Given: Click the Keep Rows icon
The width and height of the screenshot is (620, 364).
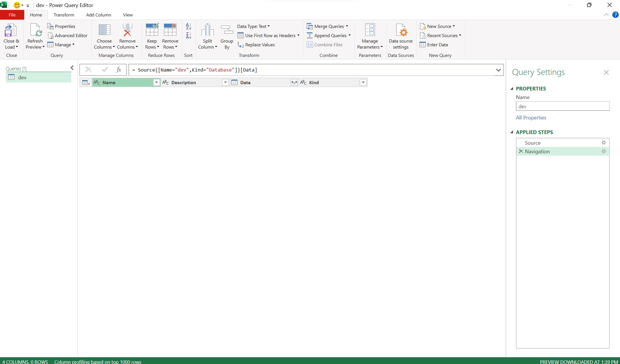Looking at the screenshot, I should 152,29.
